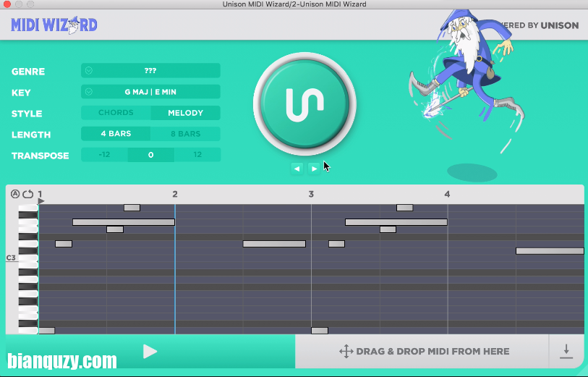The image size is (588, 377).
Task: Click the MIDI Wizard logo
Action: coord(54,25)
